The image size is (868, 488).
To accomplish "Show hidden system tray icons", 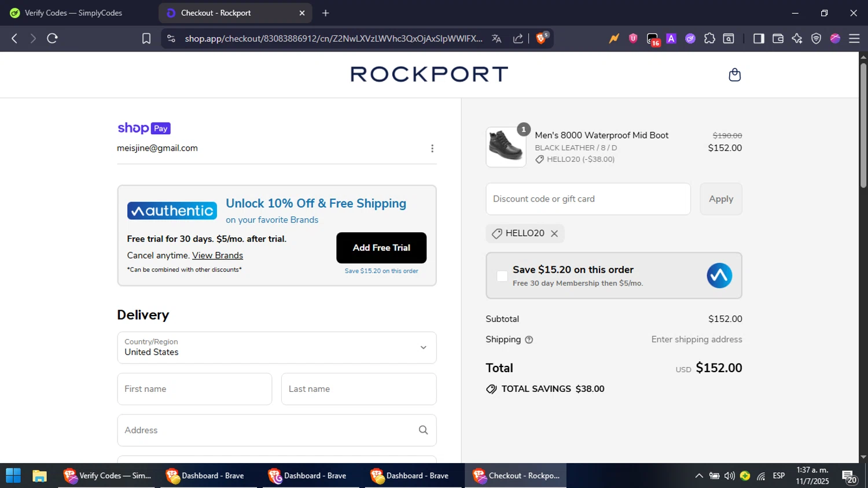I will coord(699,476).
